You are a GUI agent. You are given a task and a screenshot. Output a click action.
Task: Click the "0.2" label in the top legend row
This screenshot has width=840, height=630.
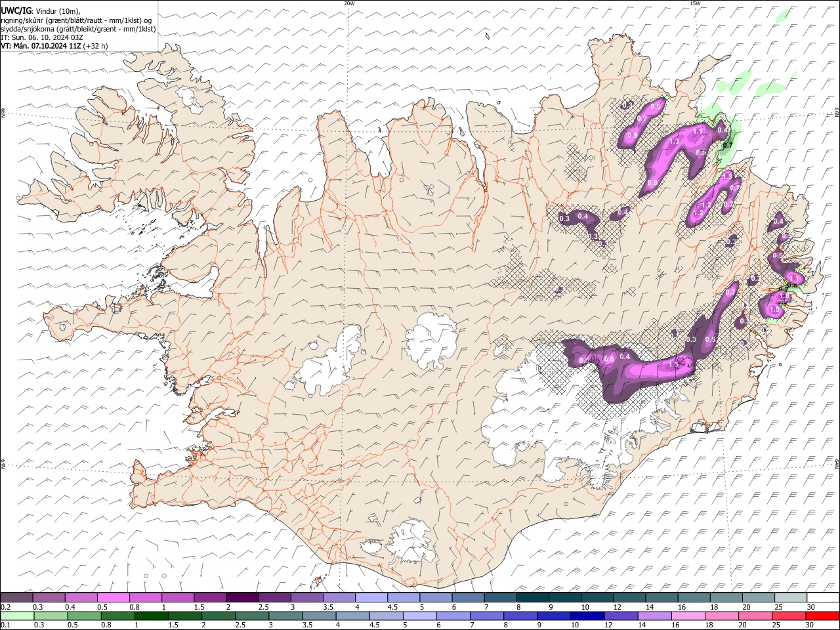tap(5, 607)
